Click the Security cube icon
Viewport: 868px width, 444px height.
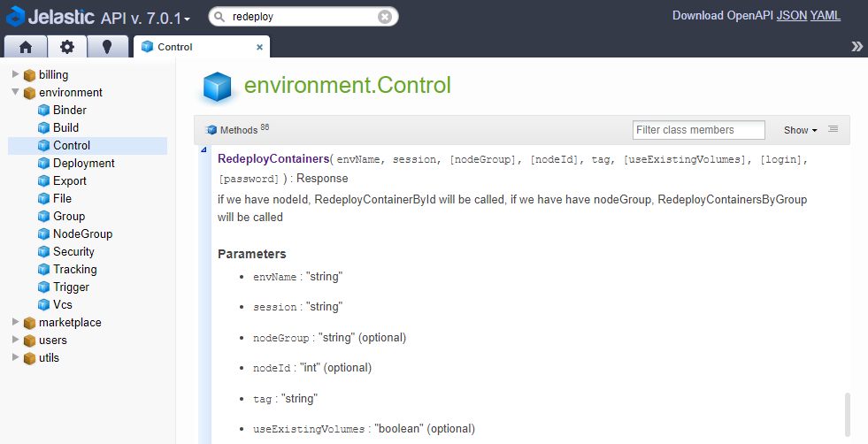[43, 252]
